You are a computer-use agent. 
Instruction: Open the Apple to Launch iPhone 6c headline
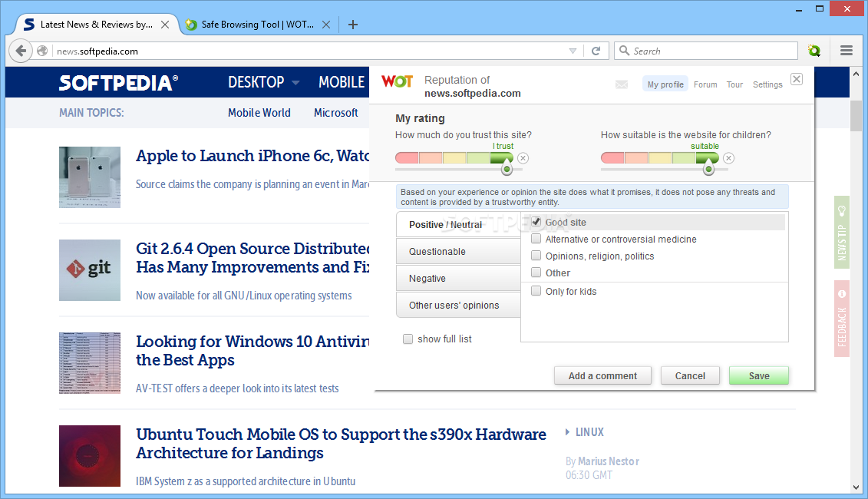[252, 156]
